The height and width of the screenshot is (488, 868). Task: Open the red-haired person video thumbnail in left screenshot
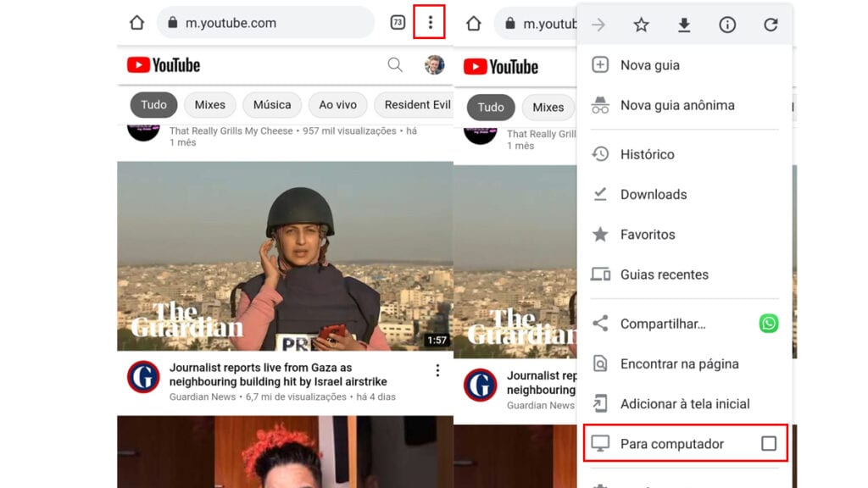(285, 452)
